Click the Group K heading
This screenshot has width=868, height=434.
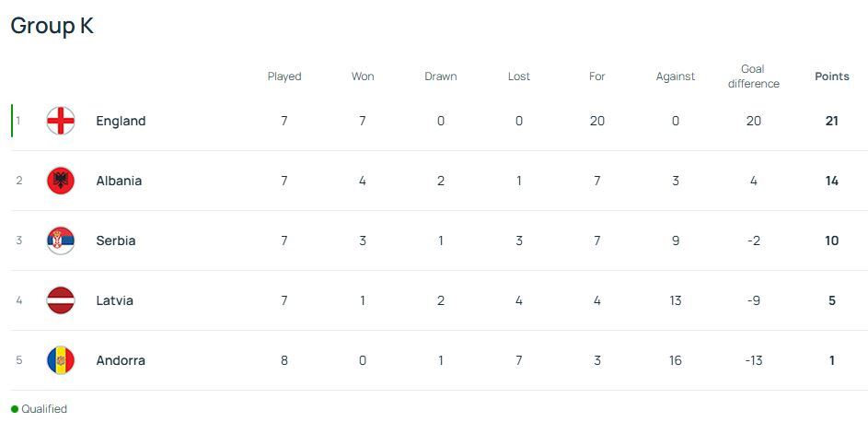point(52,26)
